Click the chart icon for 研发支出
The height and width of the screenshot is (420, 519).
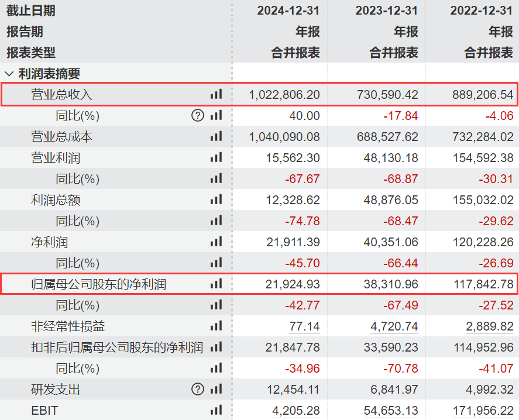[216, 390]
